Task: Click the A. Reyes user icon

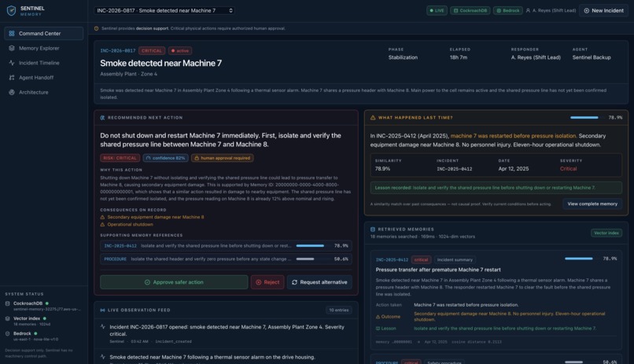Action: pyautogui.click(x=528, y=10)
